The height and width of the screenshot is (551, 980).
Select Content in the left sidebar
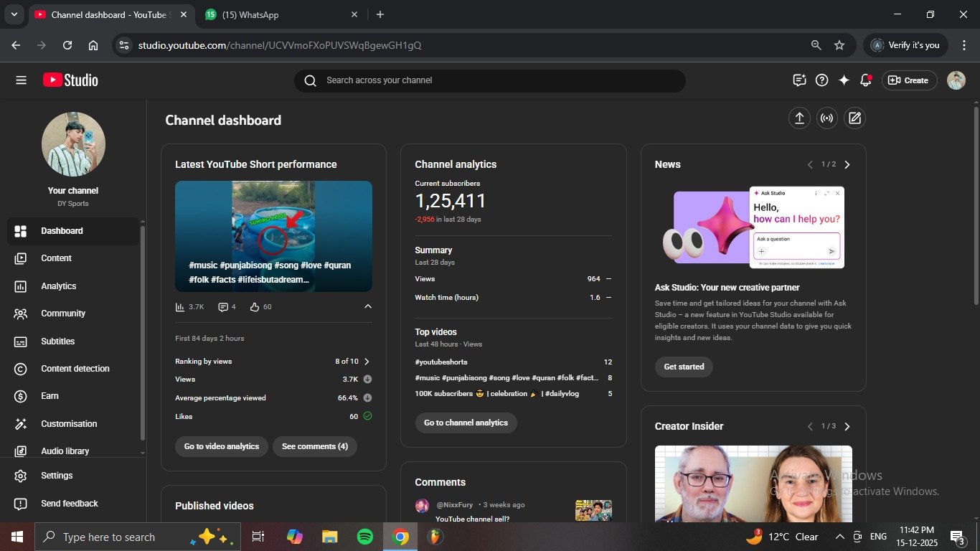pyautogui.click(x=56, y=258)
